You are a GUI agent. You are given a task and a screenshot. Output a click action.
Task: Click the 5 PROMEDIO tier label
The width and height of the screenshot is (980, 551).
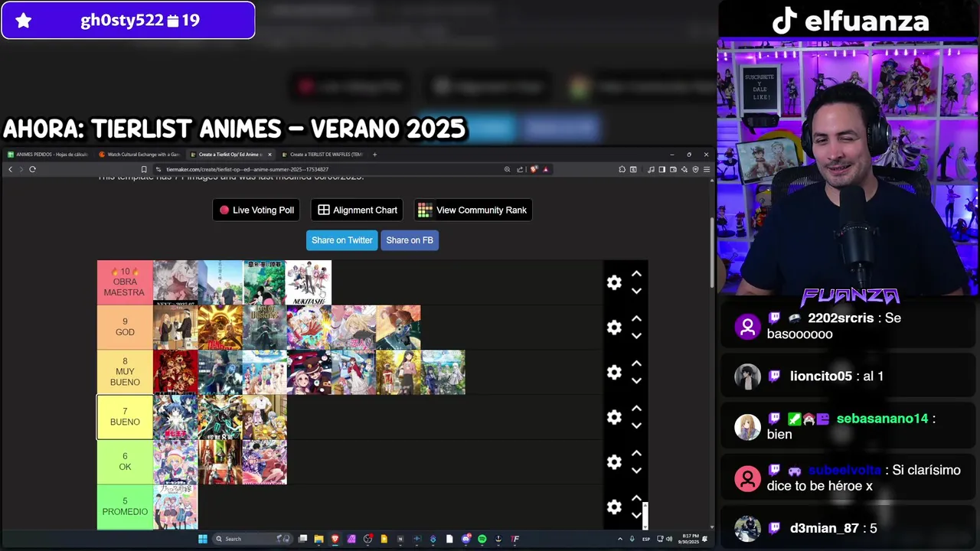point(125,507)
